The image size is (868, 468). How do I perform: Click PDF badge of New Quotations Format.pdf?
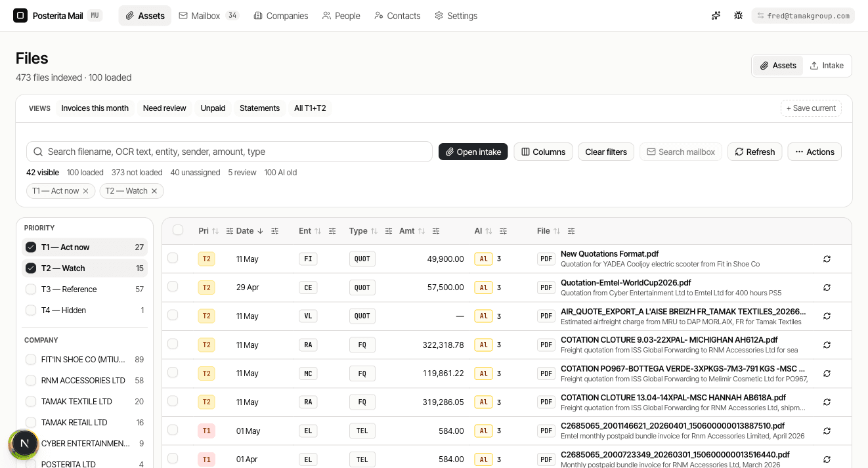(x=546, y=259)
